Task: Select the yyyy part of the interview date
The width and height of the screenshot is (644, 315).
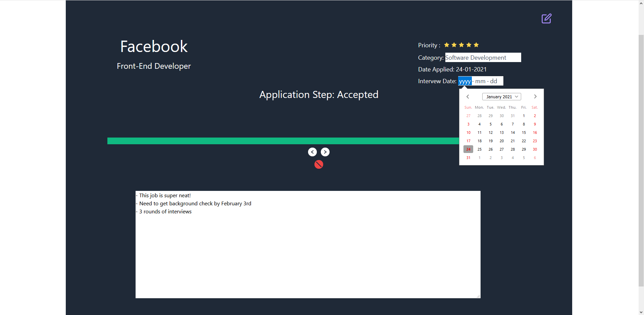Action: point(465,81)
